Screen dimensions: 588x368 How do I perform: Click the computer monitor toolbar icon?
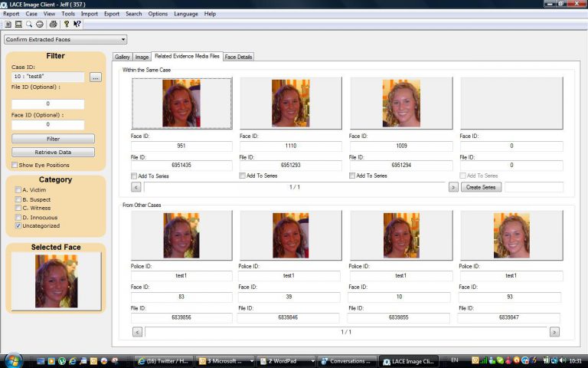[18, 25]
